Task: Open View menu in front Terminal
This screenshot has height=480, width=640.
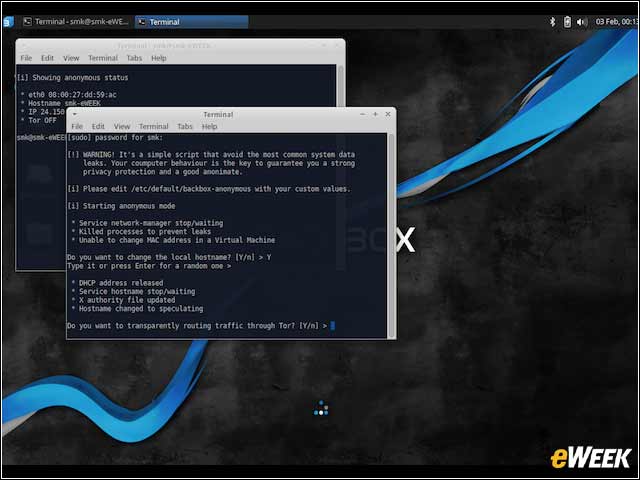Action: (122, 127)
